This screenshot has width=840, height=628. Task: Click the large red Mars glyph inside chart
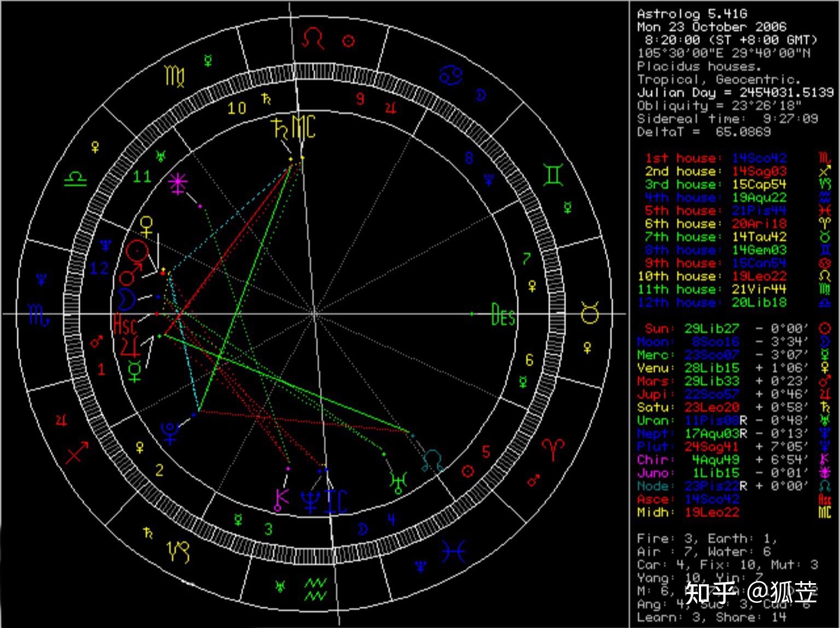pyautogui.click(x=129, y=274)
